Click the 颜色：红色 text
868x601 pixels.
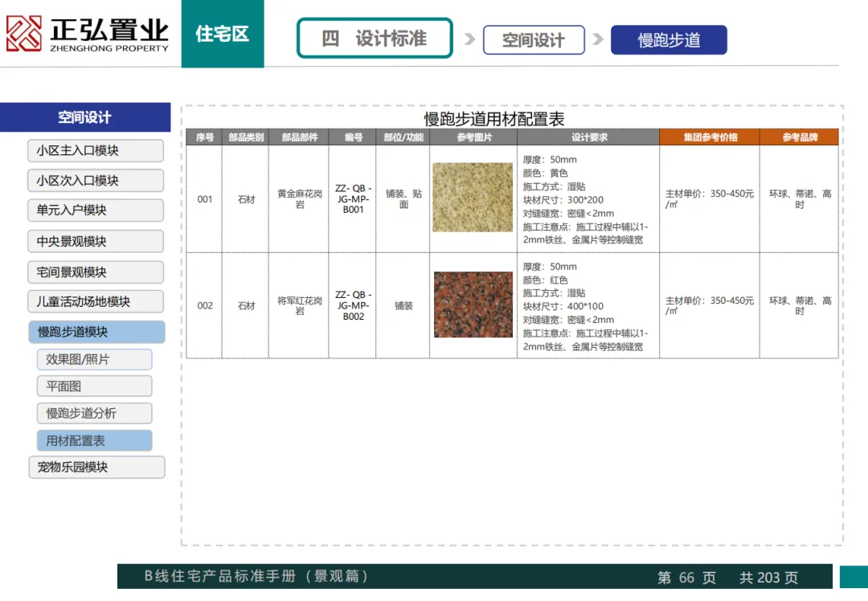coord(545,280)
